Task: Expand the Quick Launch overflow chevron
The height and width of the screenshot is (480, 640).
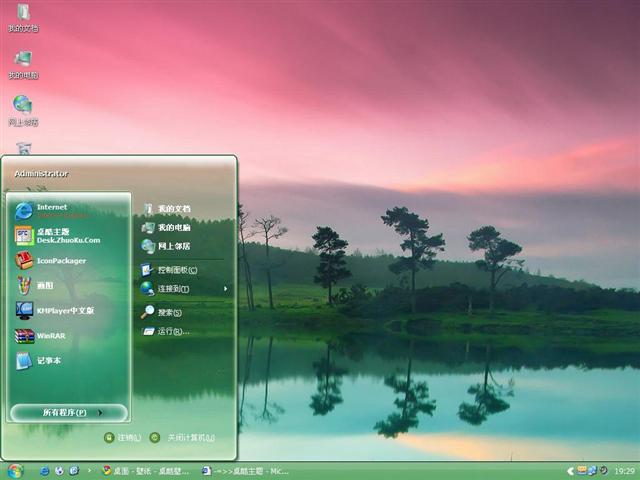Action: pyautogui.click(x=89, y=471)
